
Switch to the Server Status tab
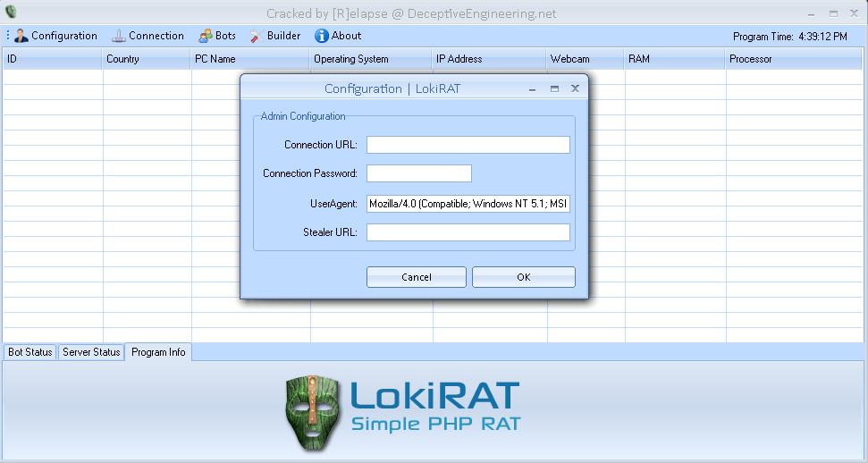(x=91, y=352)
